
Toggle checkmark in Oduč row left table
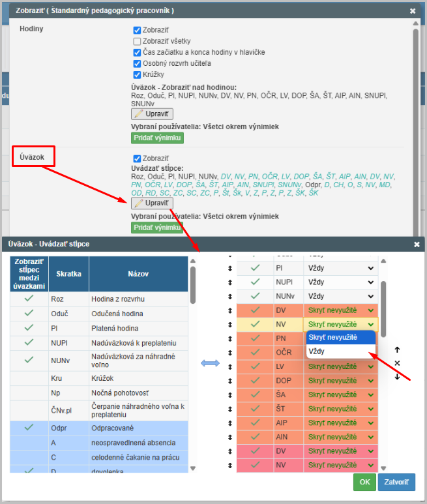point(29,313)
